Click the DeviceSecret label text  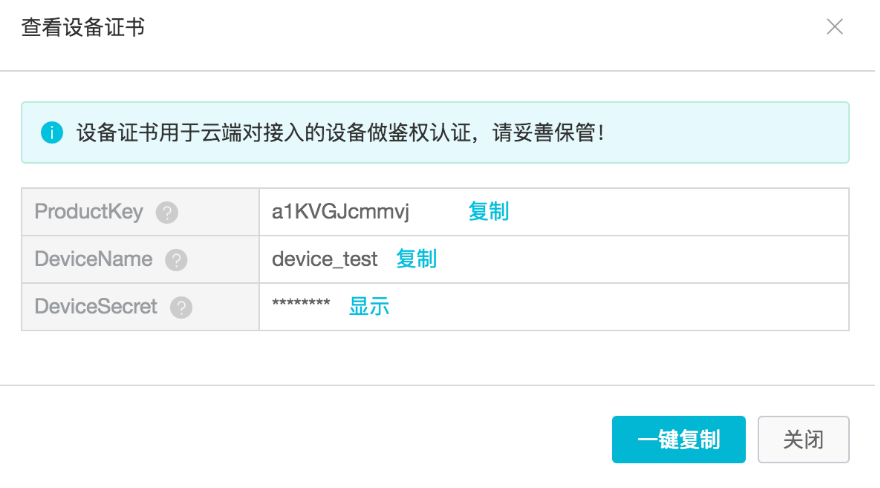(96, 308)
